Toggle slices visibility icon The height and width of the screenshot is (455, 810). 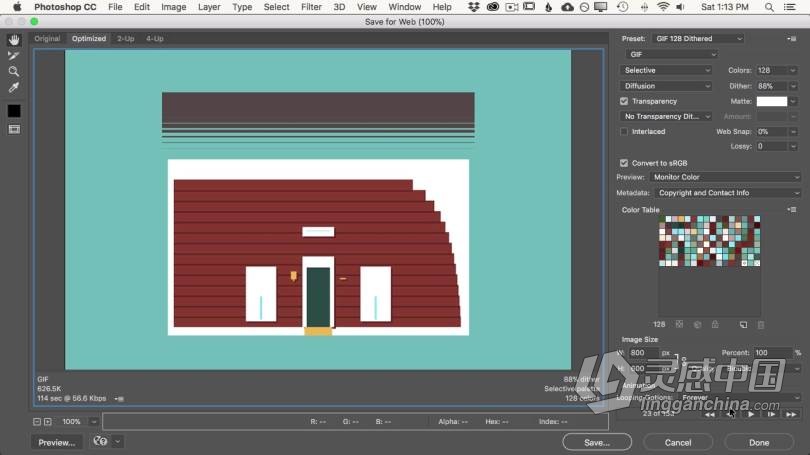tap(14, 129)
